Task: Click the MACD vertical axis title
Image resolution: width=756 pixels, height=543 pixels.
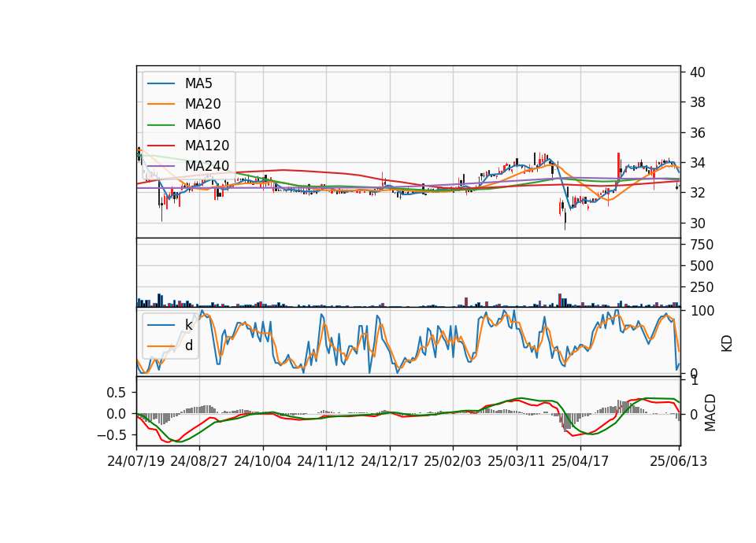Action: [710, 412]
